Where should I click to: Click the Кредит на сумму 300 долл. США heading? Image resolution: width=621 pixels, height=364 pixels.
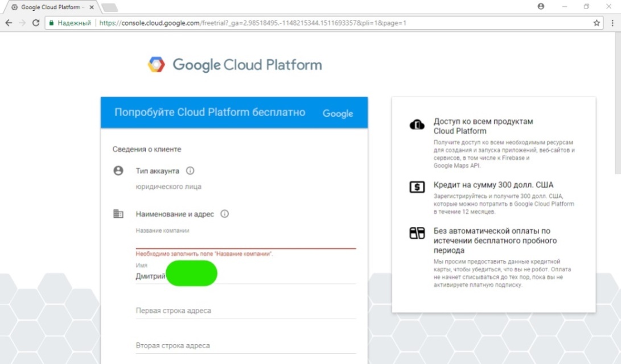tap(493, 185)
